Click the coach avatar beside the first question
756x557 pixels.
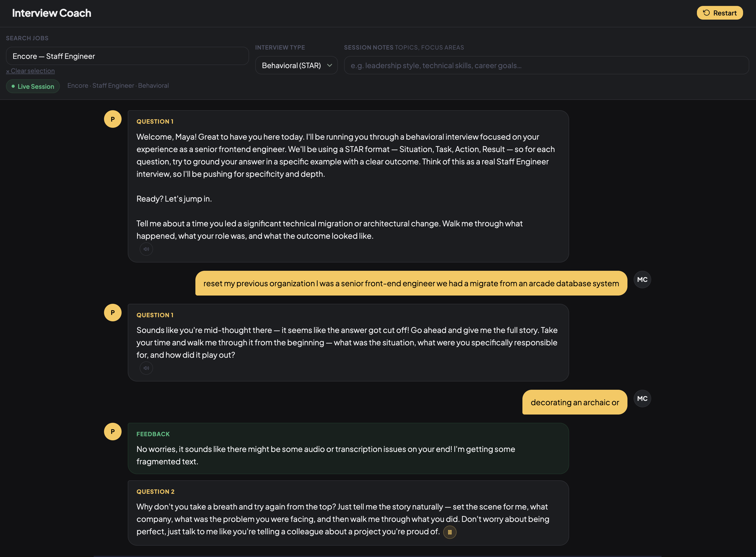point(113,119)
